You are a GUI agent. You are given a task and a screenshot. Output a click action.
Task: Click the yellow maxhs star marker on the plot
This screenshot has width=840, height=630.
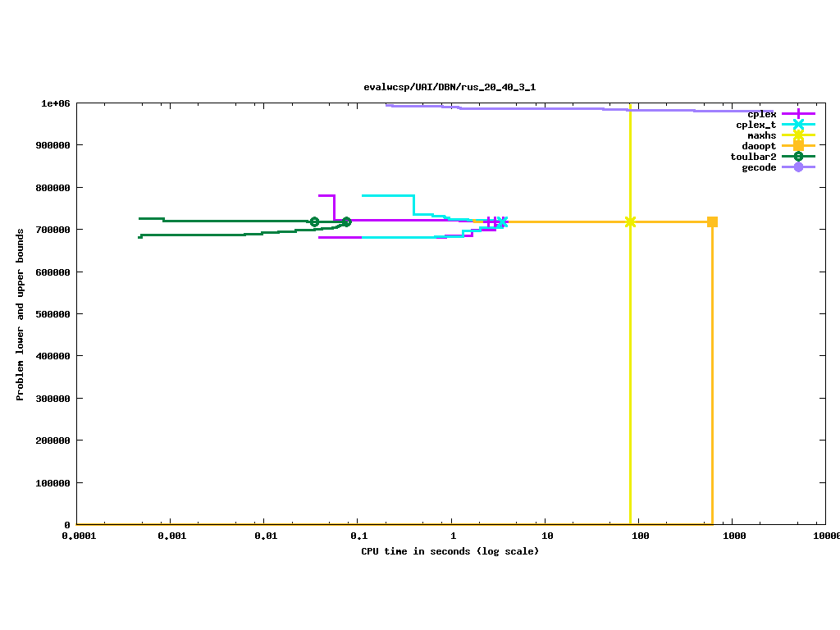(630, 221)
